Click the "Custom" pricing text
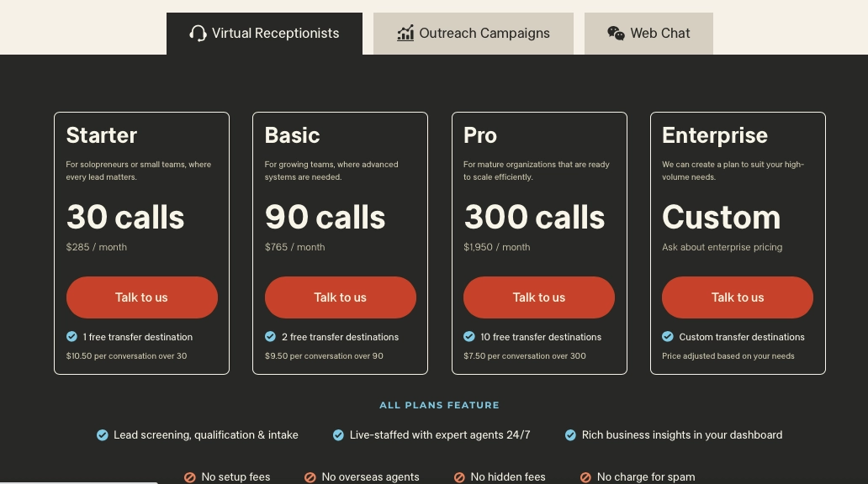Screen dimensions: 868x484 click(722, 217)
